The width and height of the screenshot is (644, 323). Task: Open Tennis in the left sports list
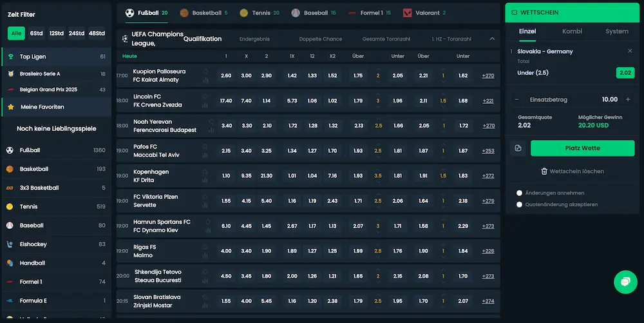click(x=56, y=207)
